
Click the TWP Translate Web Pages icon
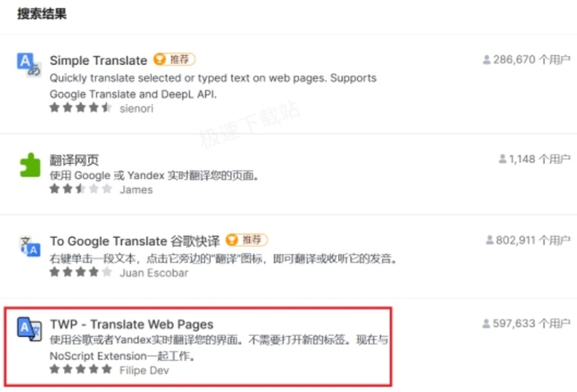(x=29, y=329)
